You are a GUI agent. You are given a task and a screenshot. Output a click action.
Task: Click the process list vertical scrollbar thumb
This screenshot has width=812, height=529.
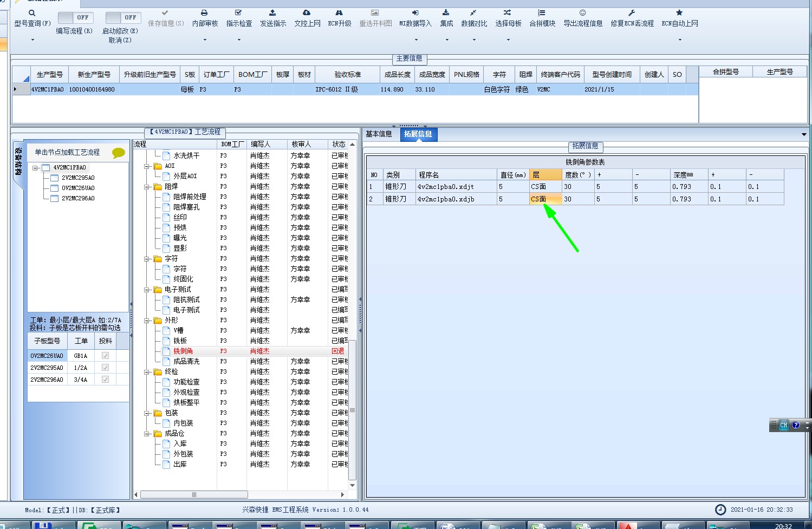click(352, 410)
